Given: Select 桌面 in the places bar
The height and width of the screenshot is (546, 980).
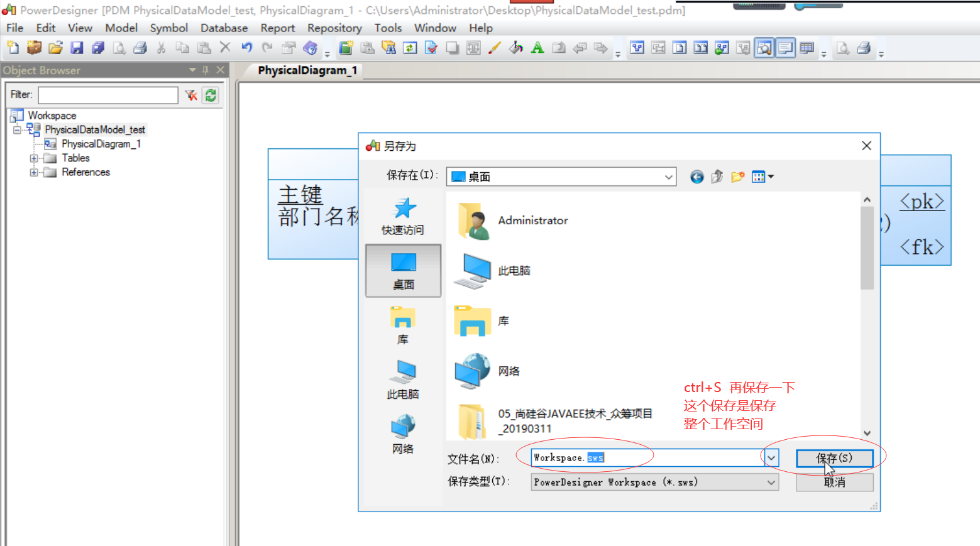Looking at the screenshot, I should (x=403, y=271).
